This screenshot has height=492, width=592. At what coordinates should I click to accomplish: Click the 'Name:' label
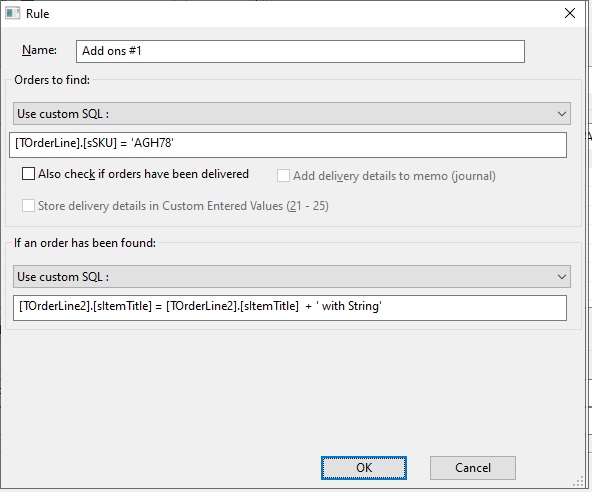pyautogui.click(x=39, y=50)
